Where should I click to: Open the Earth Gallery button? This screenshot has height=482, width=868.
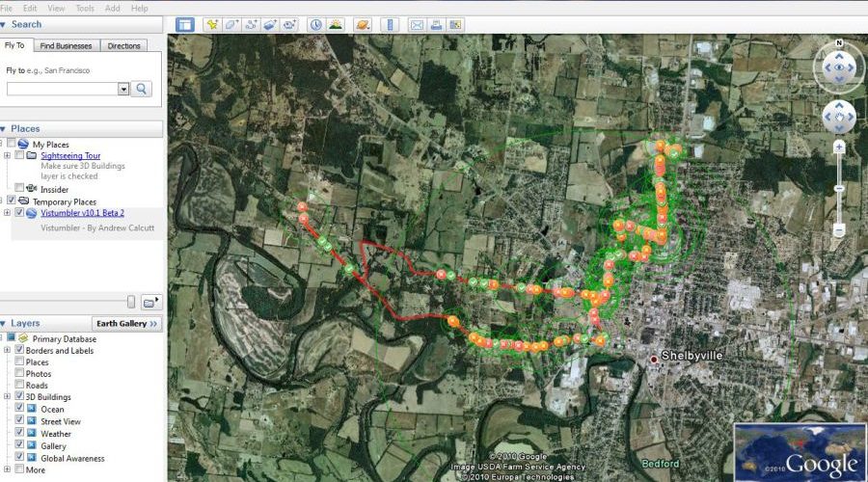[x=125, y=324]
